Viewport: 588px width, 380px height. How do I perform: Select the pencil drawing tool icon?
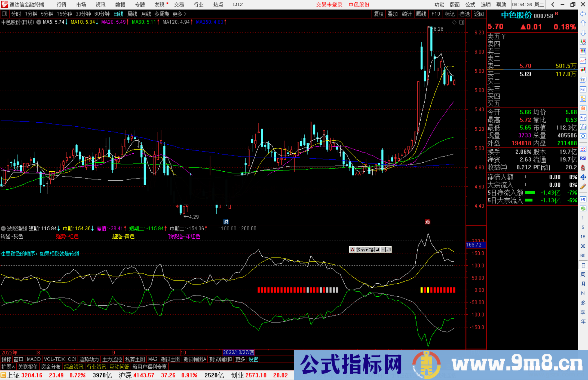point(583,187)
